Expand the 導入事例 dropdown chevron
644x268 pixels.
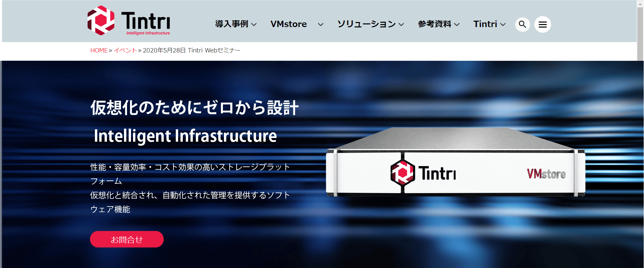[254, 24]
